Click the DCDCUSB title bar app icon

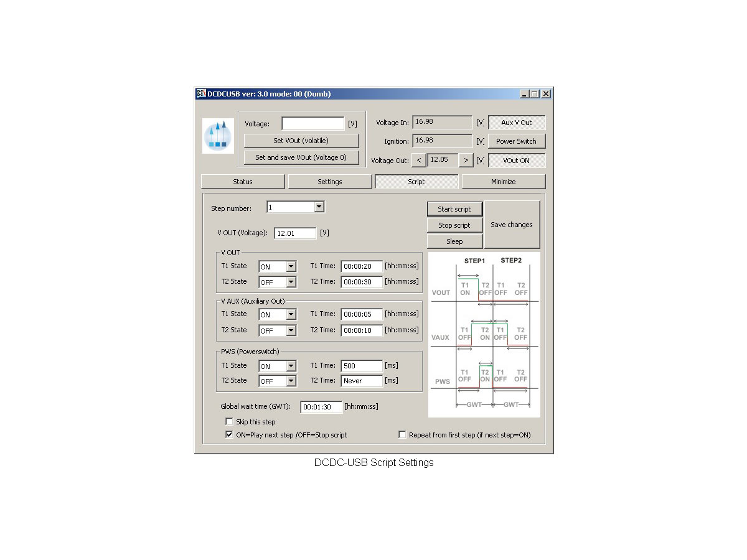pyautogui.click(x=201, y=94)
